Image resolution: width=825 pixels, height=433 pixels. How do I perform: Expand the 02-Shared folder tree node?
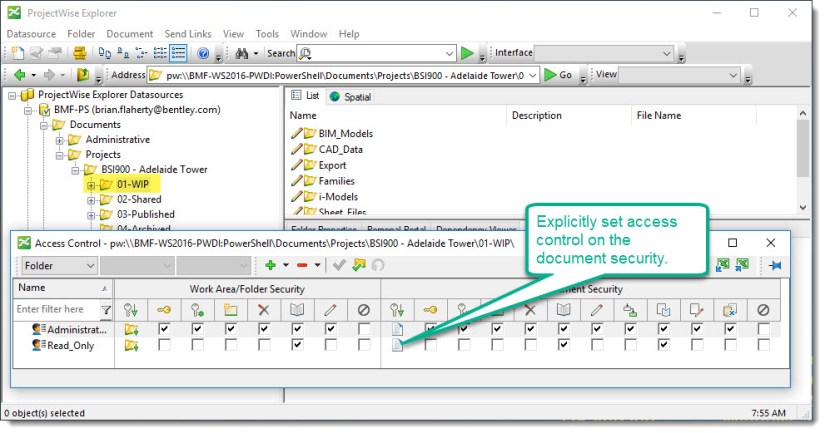[x=91, y=200]
